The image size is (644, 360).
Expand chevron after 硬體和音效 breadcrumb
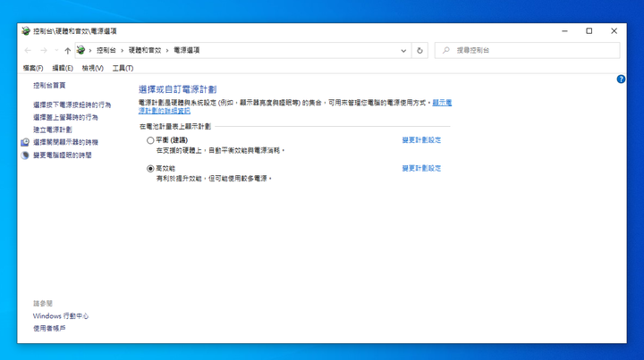pyautogui.click(x=167, y=50)
